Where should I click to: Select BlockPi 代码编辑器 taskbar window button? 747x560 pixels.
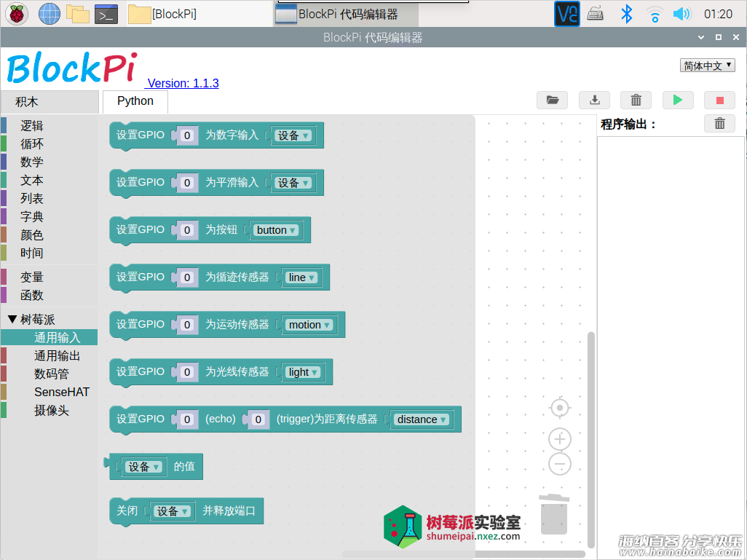point(346,15)
